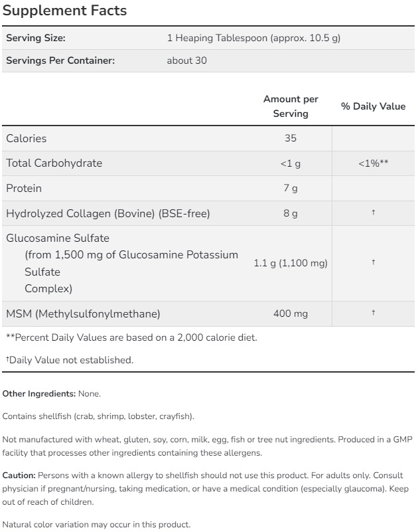
Task: Click the 8 g collagen amount
Action: pyautogui.click(x=291, y=214)
